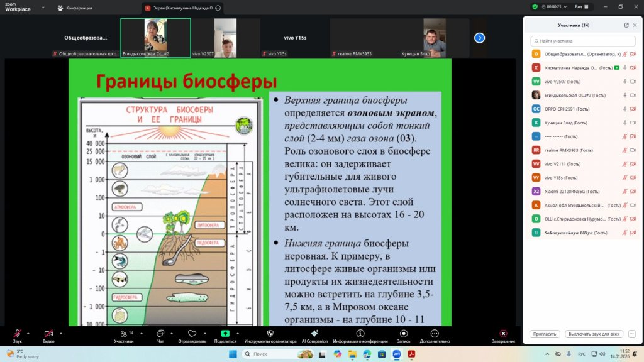644x362 pixels.
Task: Click the green Share screen icon
Action: point(225,333)
